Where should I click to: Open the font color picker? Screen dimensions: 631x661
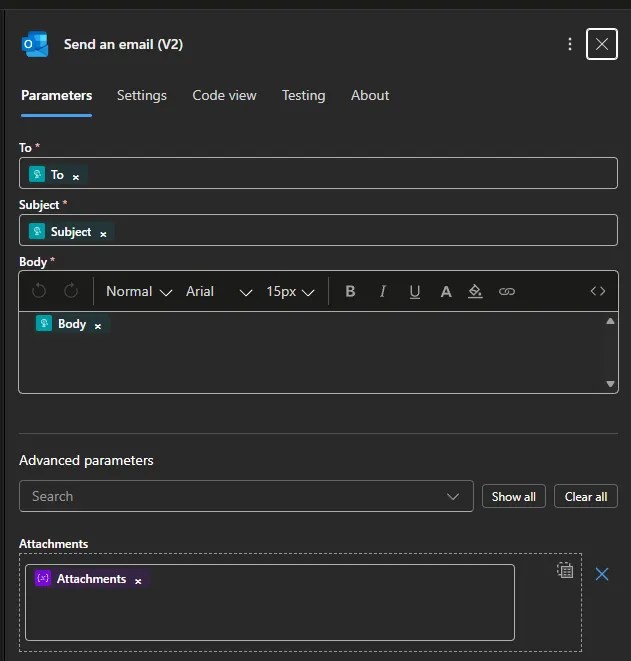[x=446, y=291]
